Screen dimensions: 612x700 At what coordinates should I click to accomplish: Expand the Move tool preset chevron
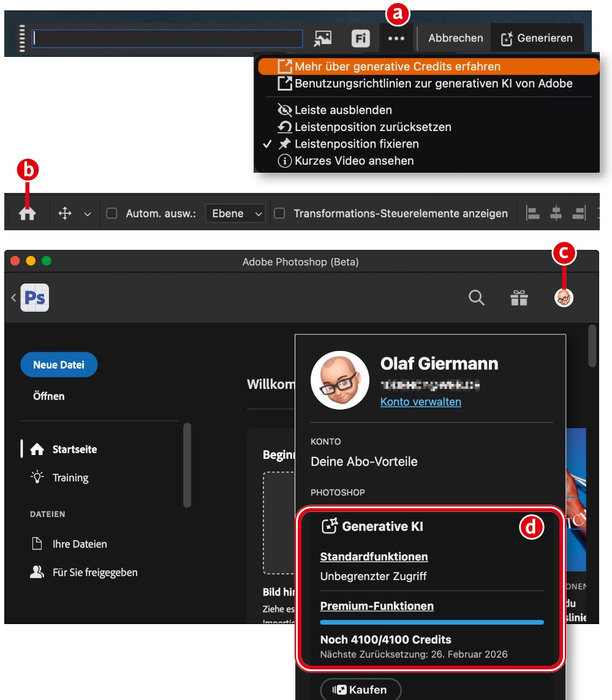click(x=88, y=214)
